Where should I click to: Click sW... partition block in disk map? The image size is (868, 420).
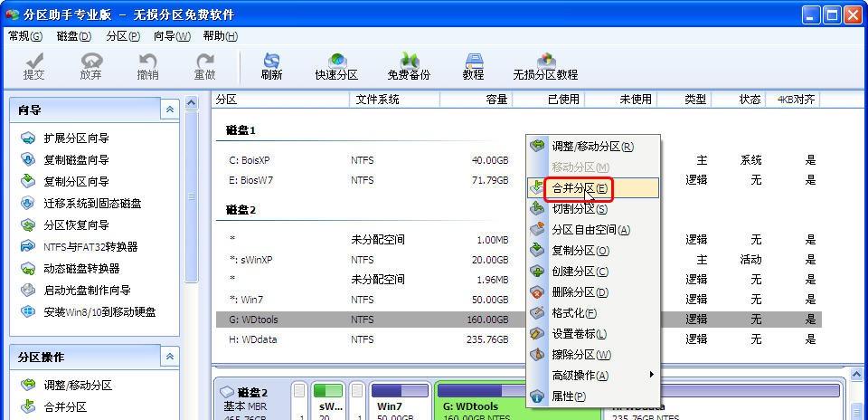tap(327, 401)
